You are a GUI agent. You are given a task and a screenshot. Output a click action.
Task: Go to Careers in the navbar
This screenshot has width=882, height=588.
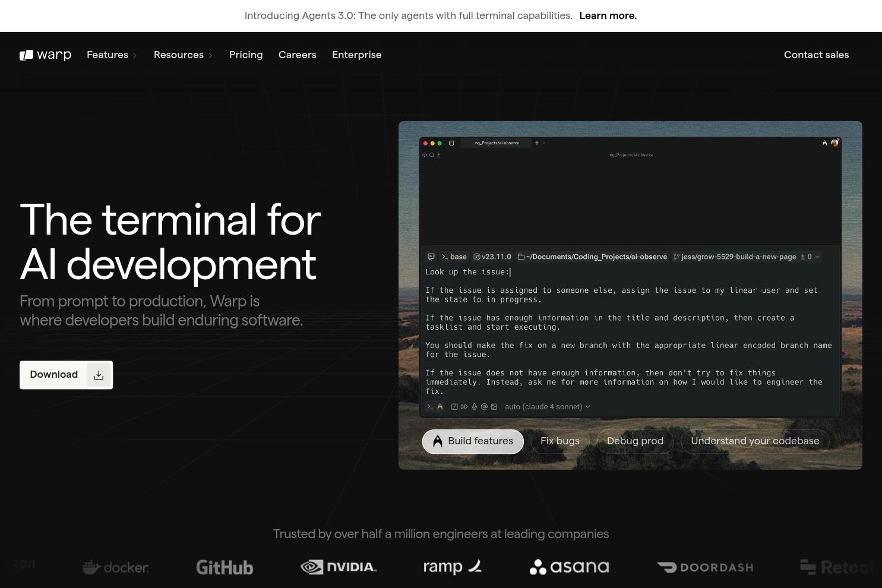298,55
